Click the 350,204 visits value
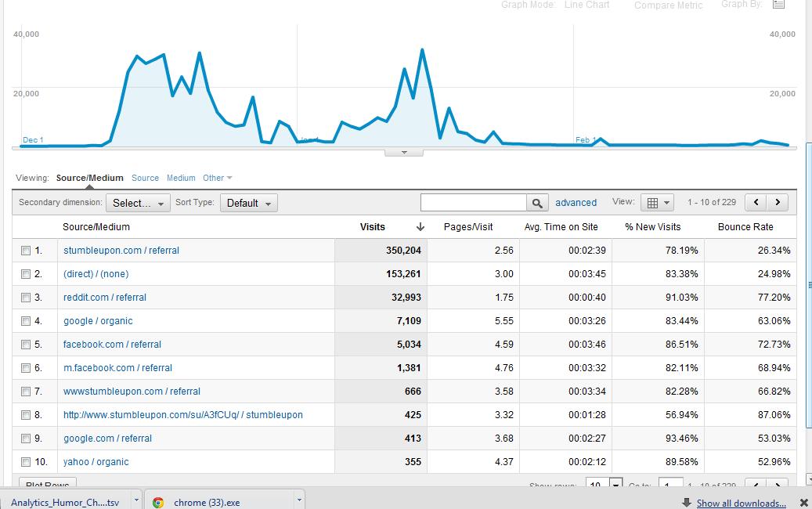The image size is (812, 509). tap(403, 251)
